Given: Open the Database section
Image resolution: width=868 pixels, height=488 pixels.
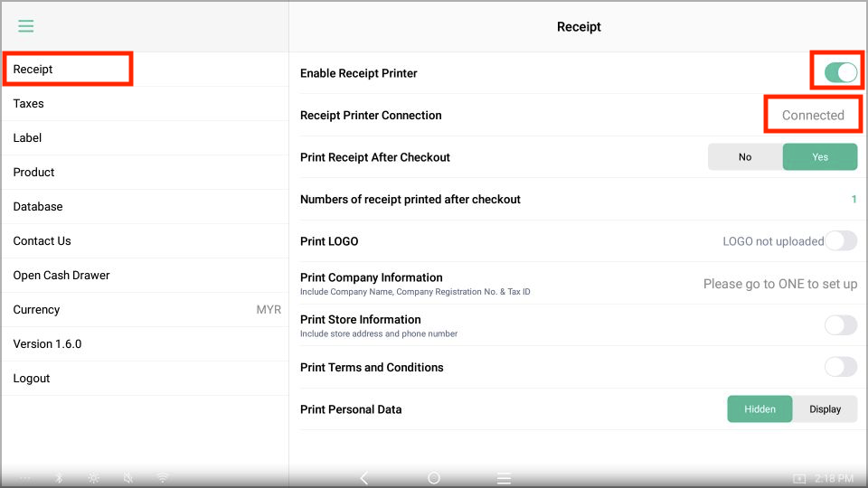Looking at the screenshot, I should [x=145, y=206].
